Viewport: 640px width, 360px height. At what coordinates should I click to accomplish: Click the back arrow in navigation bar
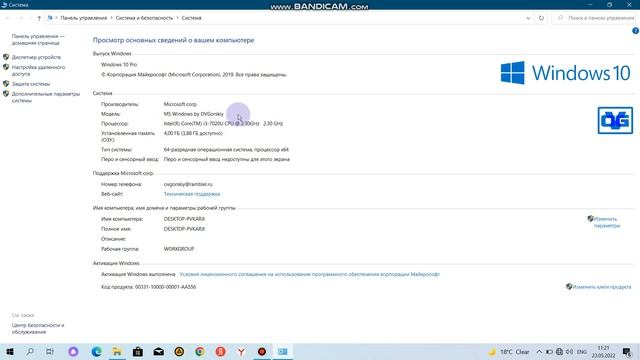(7, 18)
